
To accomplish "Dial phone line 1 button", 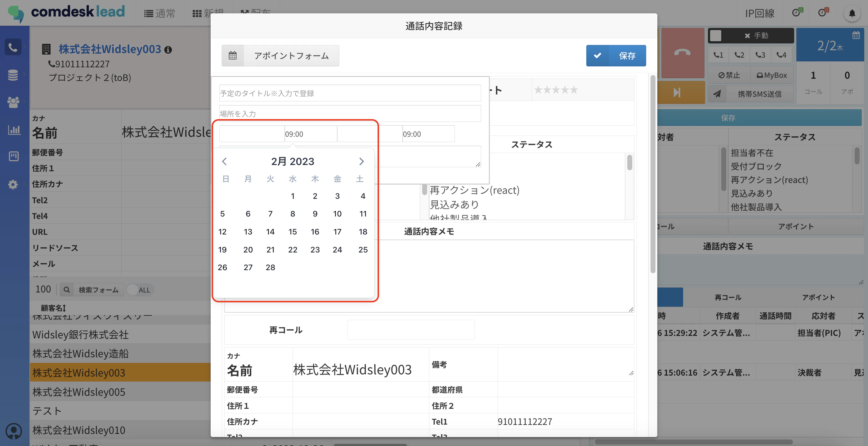I will tap(718, 55).
